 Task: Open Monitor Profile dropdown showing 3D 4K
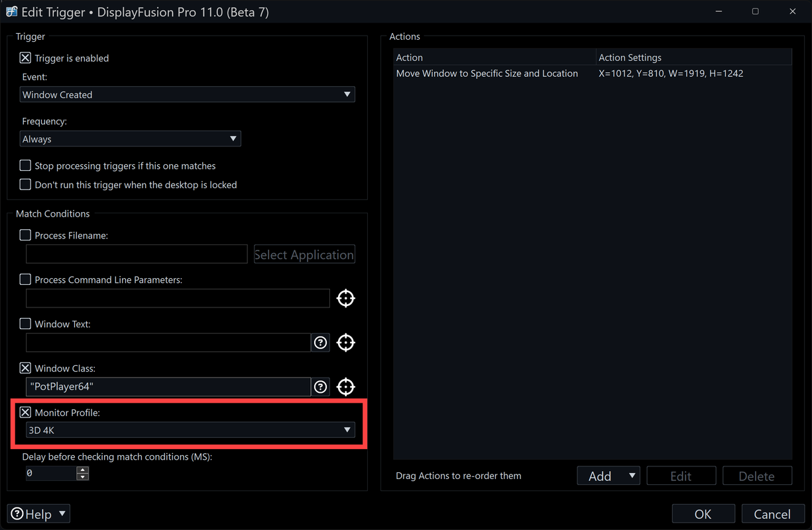point(190,430)
